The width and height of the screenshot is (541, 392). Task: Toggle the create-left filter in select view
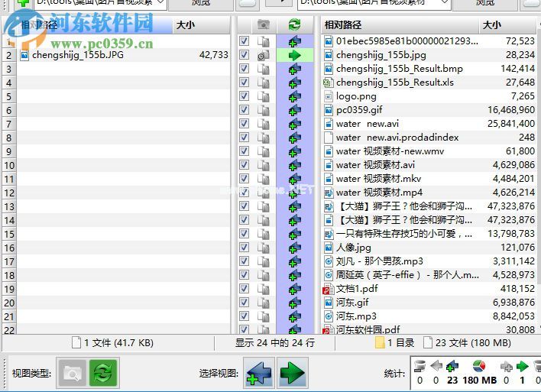259,373
